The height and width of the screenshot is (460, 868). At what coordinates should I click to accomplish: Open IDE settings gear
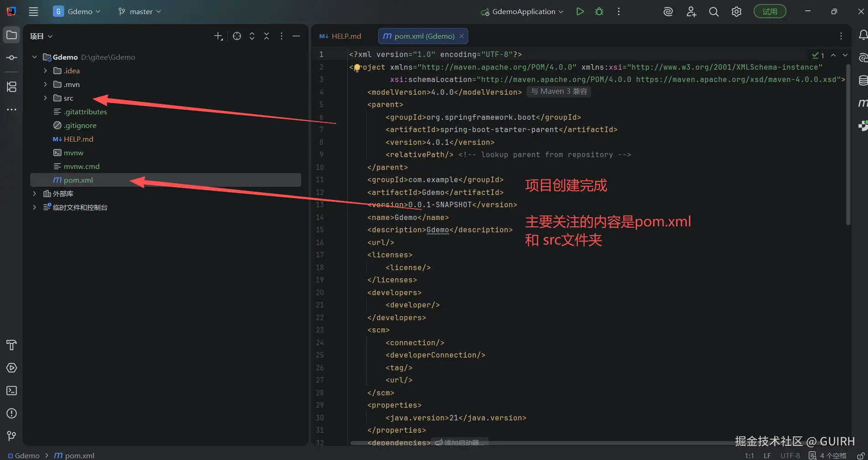(x=736, y=12)
